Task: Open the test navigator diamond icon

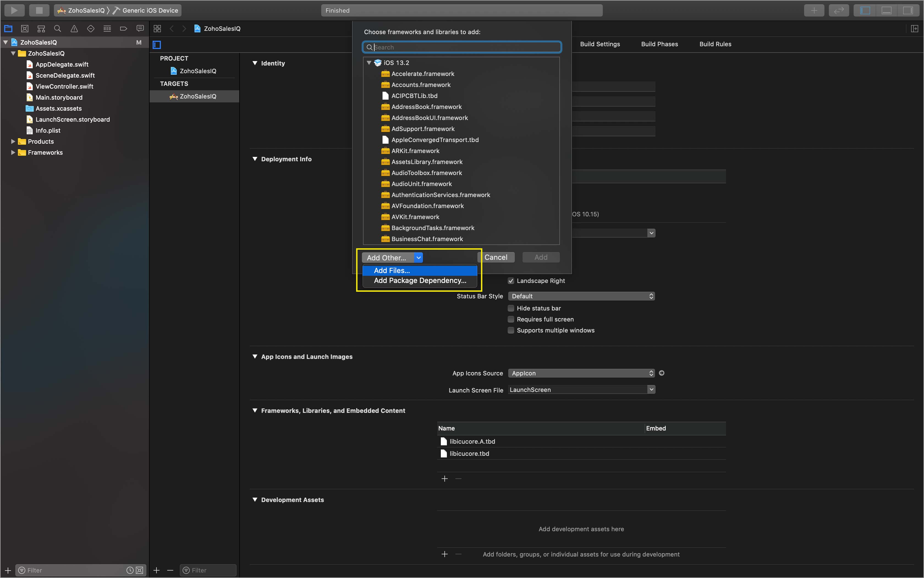Action: click(x=90, y=28)
